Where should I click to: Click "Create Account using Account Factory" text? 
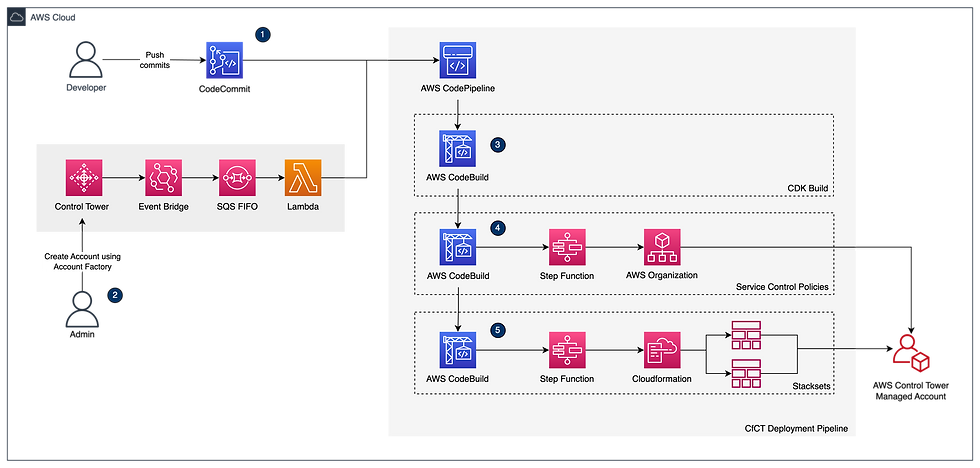pos(83,261)
